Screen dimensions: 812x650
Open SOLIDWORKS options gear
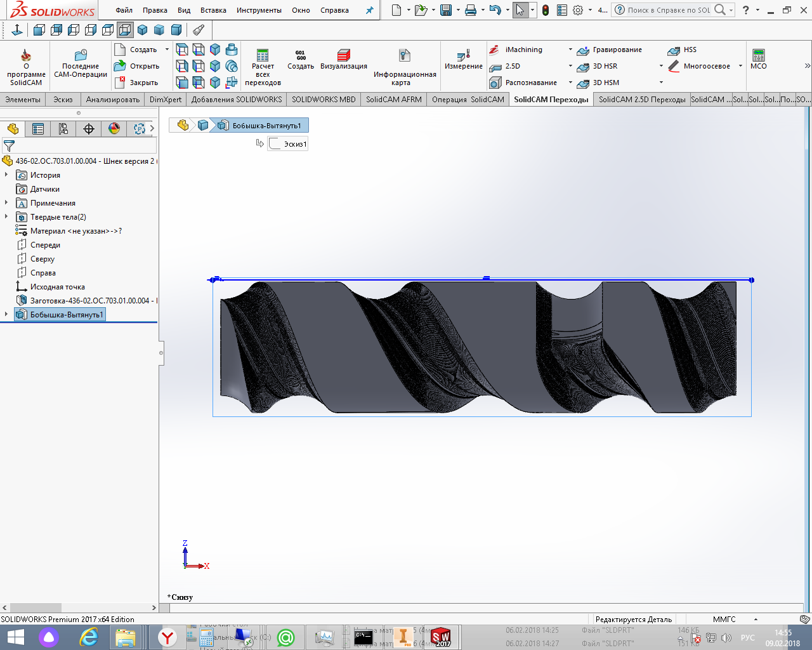[x=578, y=10]
